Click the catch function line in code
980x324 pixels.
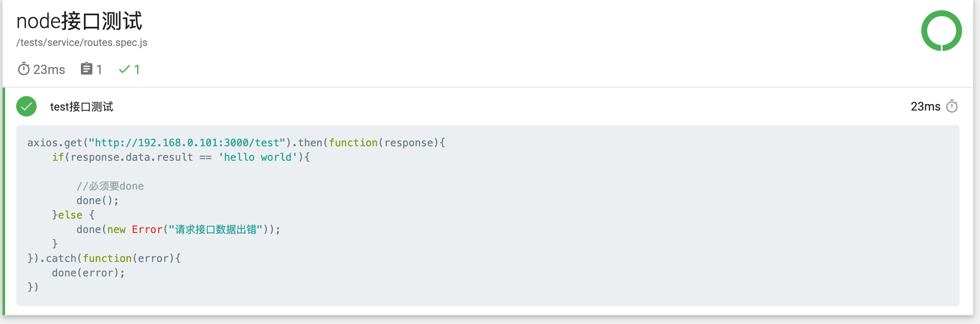pos(104,258)
